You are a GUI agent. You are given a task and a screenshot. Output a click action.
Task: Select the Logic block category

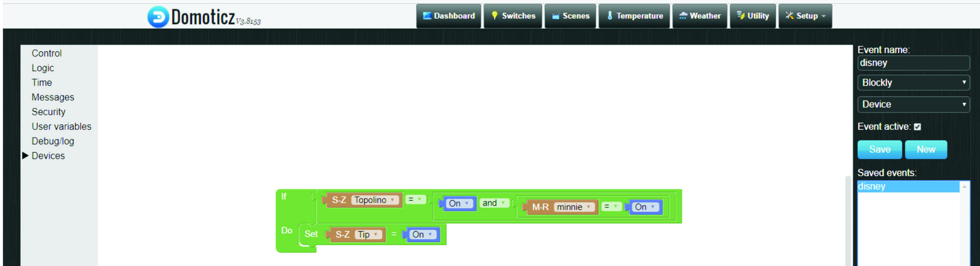coord(43,68)
